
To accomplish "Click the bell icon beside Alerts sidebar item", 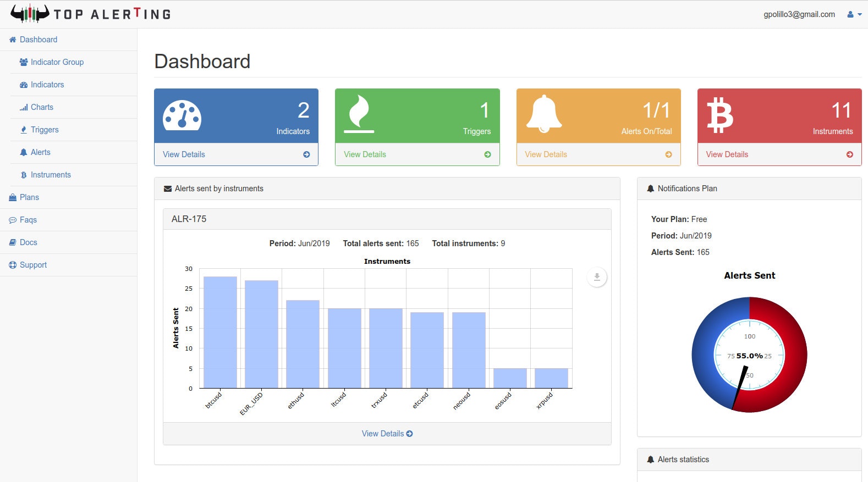I will click(x=24, y=152).
